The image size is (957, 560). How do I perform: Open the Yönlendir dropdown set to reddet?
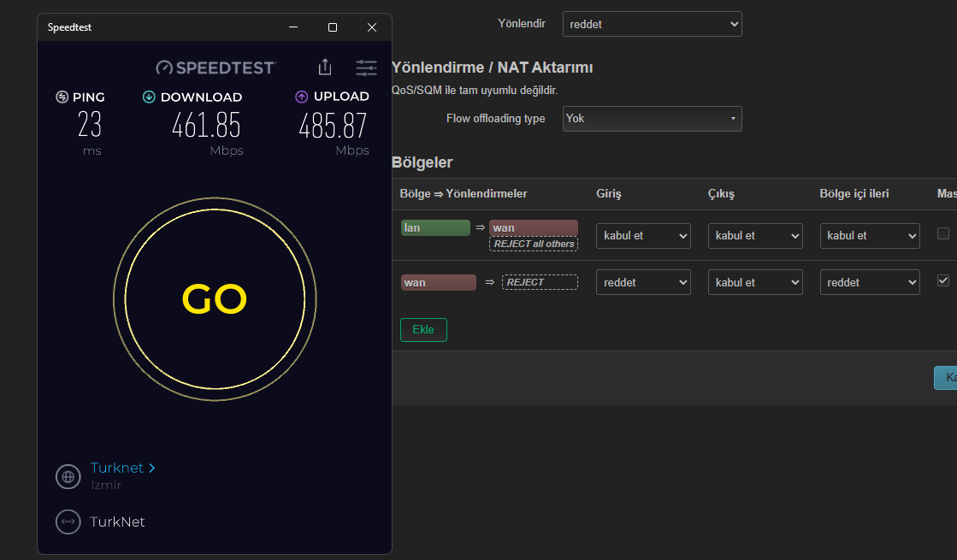652,25
